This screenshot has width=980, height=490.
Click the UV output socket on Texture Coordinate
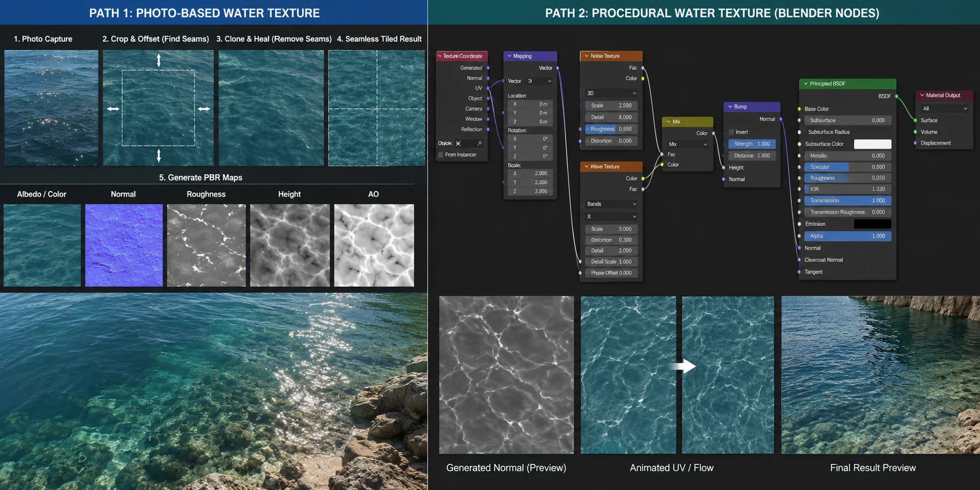tap(488, 88)
